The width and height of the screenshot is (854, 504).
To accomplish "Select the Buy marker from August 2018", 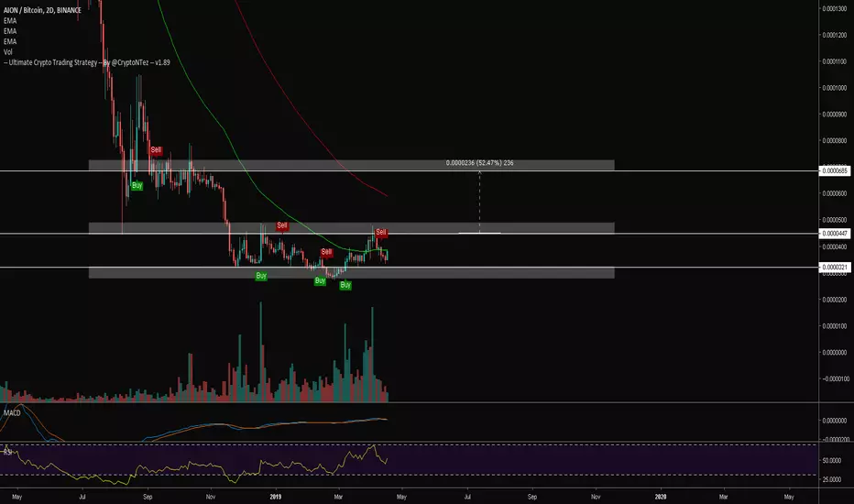I will [x=137, y=185].
